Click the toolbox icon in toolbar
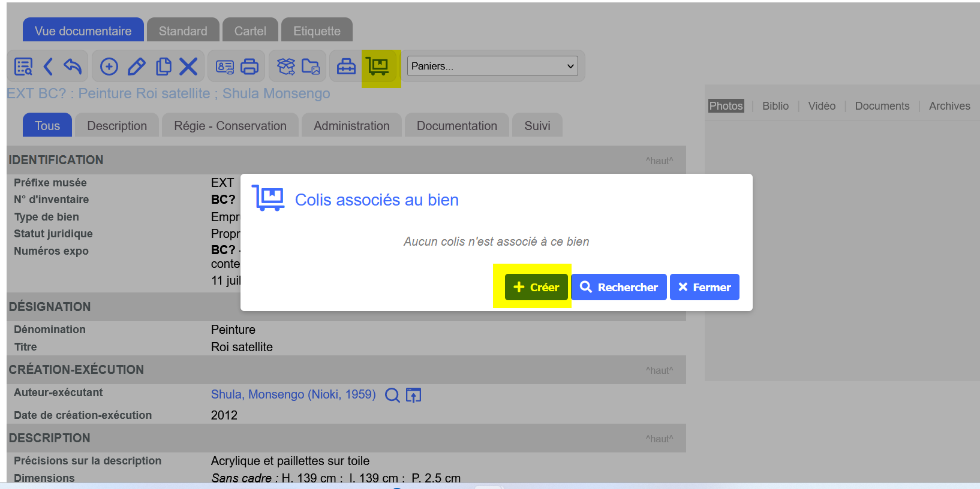 click(346, 67)
